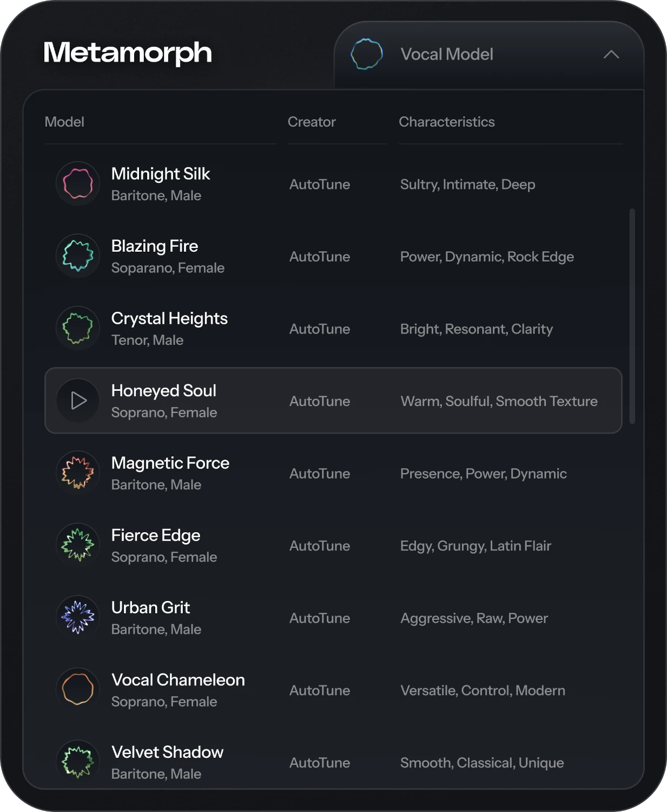Open the Vocal Model dropdown
Screen dimensions: 667x812
(487, 54)
